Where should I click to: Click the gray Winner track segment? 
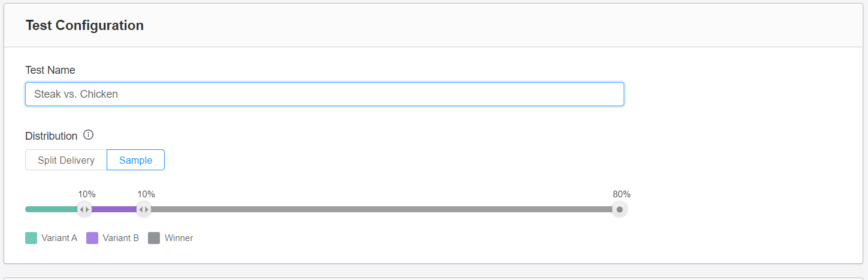point(381,209)
